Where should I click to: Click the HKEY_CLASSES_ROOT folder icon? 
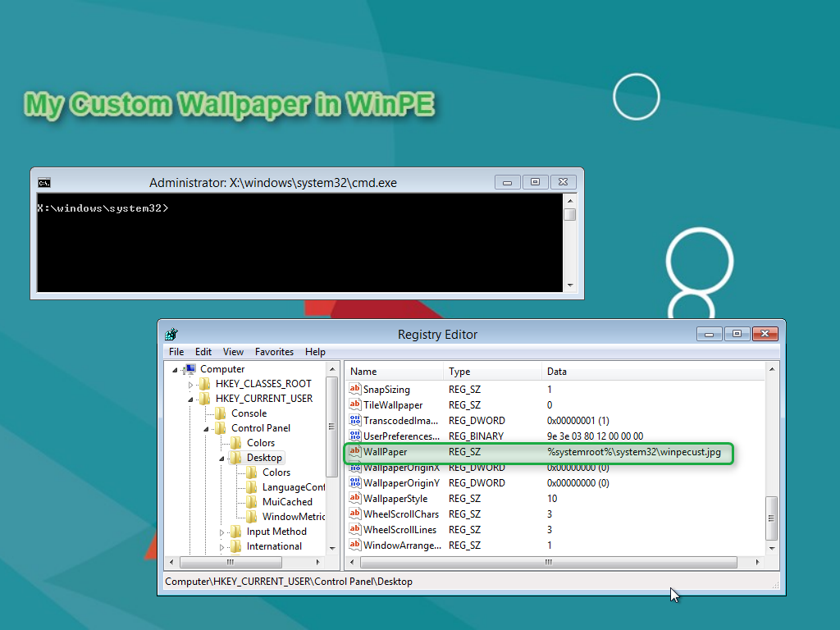(205, 384)
